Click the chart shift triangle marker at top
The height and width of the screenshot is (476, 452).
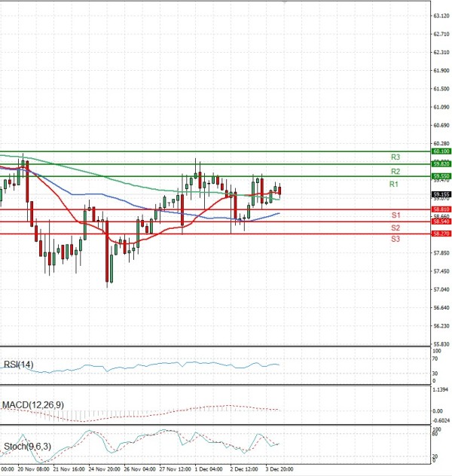click(x=284, y=3)
